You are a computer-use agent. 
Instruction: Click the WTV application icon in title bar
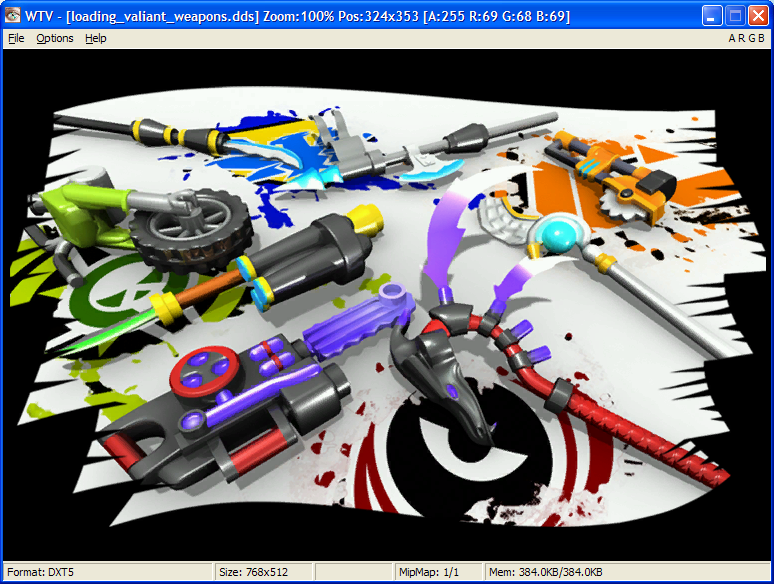point(12,15)
